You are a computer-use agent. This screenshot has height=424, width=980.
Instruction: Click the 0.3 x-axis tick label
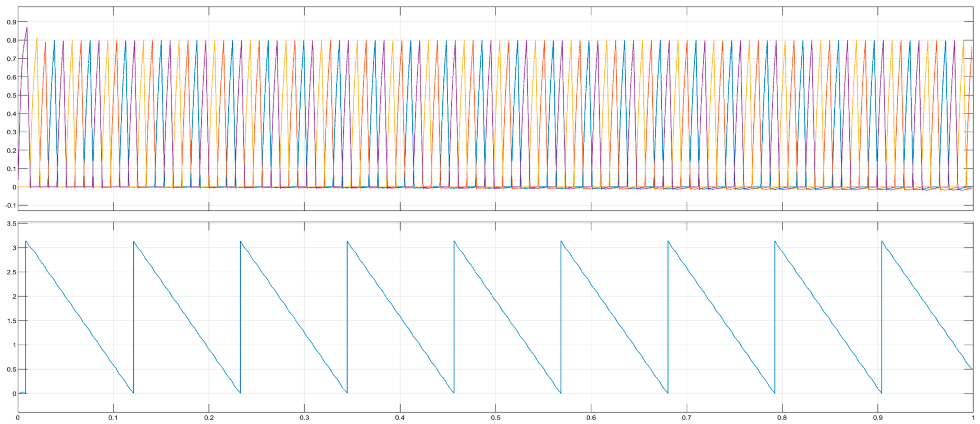304,418
